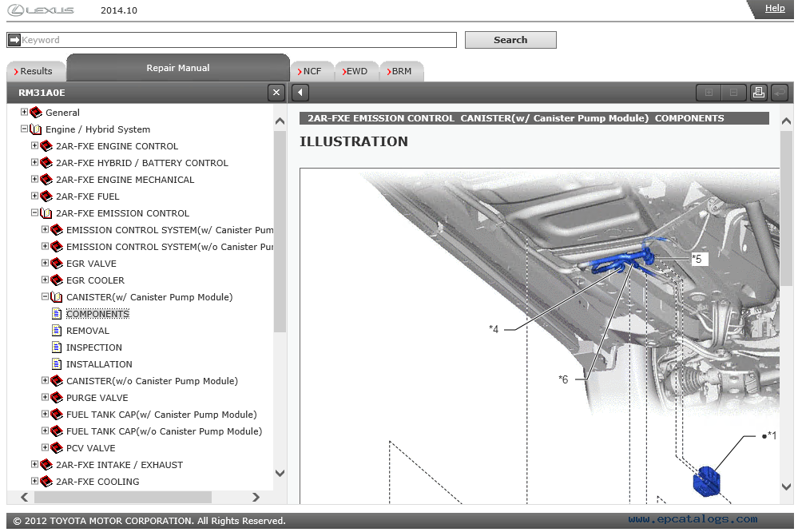Select the COMPONENTS page
The height and width of the screenshot is (532, 798).
coord(97,314)
